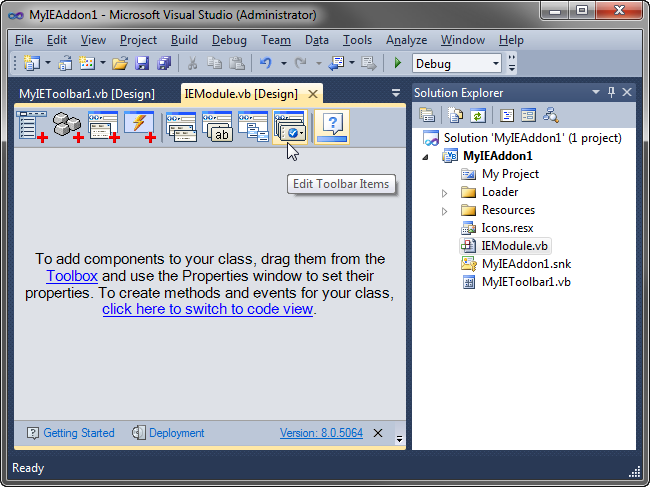Start debugging with the green play button

(x=398, y=63)
